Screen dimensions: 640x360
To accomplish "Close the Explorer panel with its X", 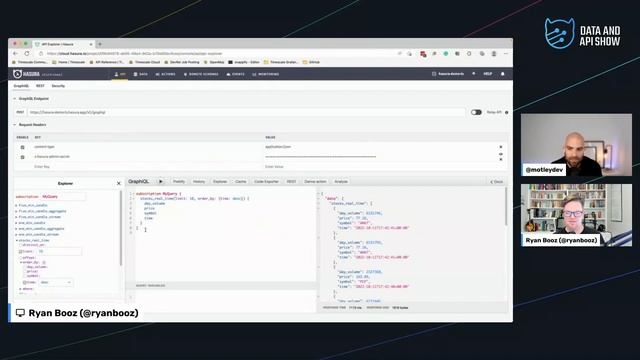I will (119, 184).
